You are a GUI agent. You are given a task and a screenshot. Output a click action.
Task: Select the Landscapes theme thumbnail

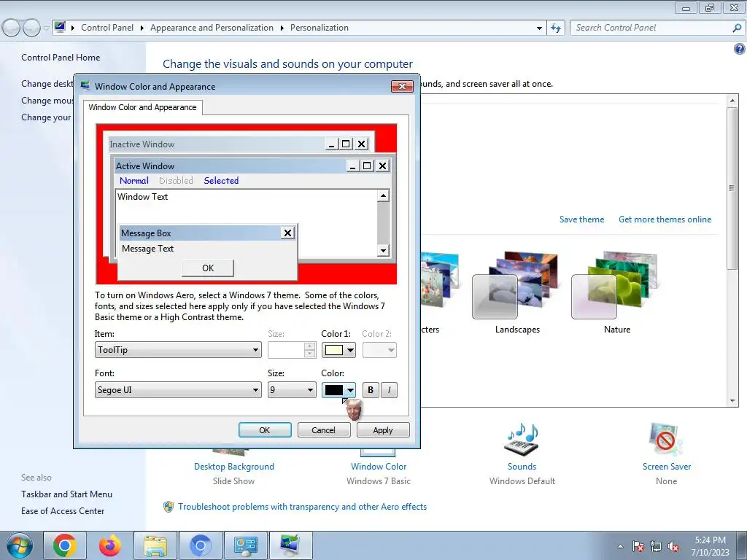(516, 286)
